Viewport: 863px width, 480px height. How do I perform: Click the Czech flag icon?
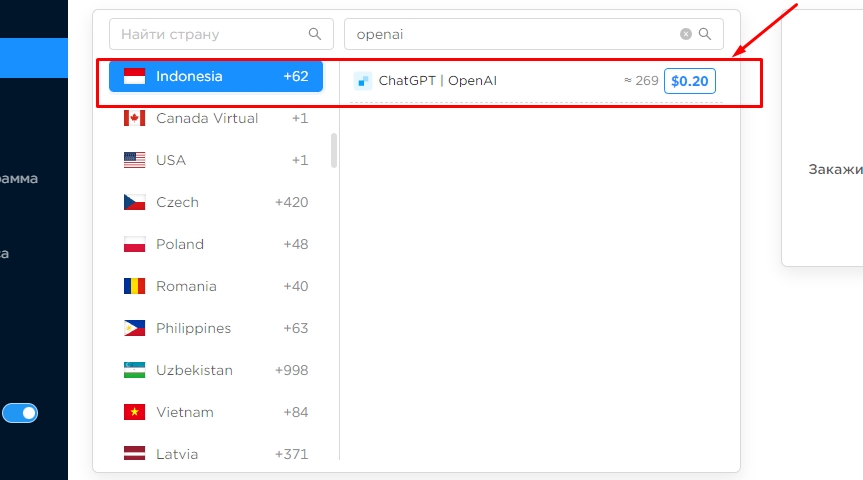[x=134, y=202]
